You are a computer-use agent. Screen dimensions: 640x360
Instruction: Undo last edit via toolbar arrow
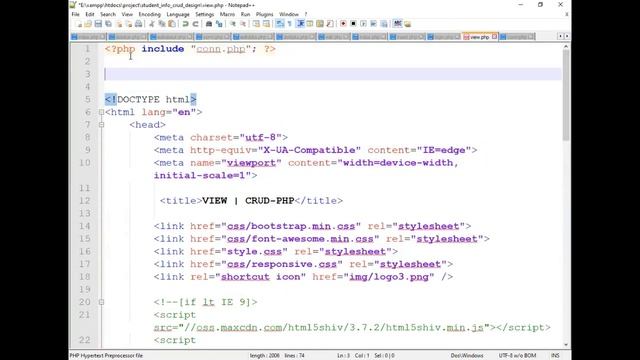[x=185, y=24]
